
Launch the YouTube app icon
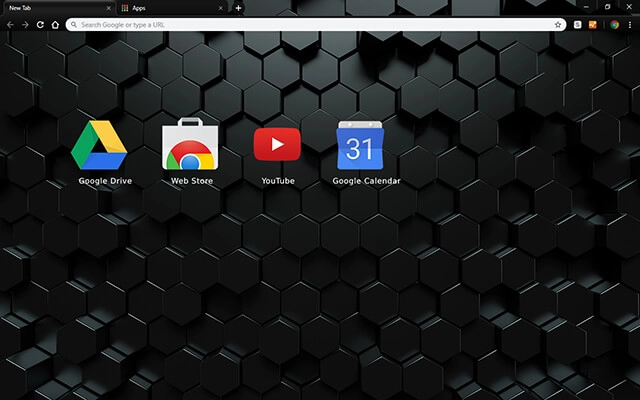[x=277, y=144]
